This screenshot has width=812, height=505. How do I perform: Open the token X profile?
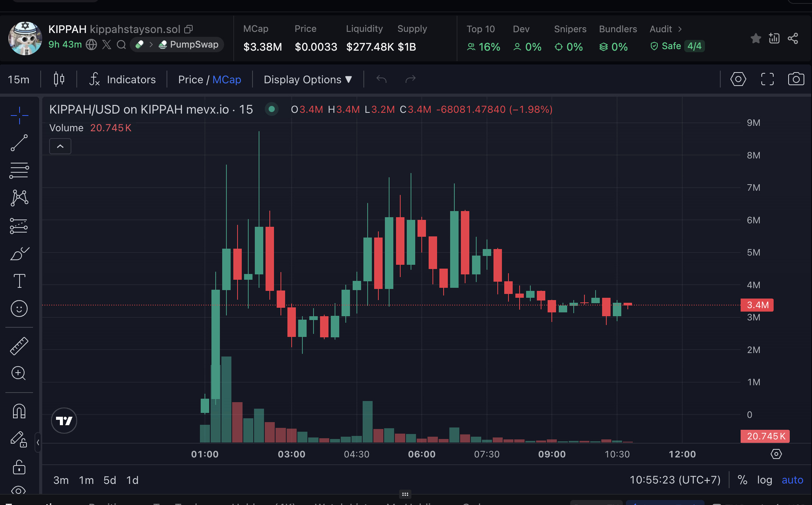107,45
